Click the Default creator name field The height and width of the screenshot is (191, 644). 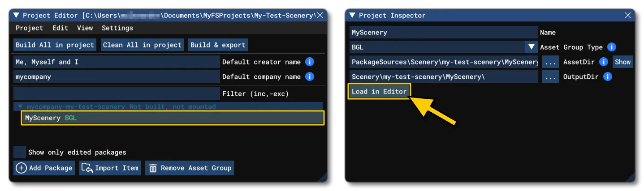pyautogui.click(x=117, y=62)
